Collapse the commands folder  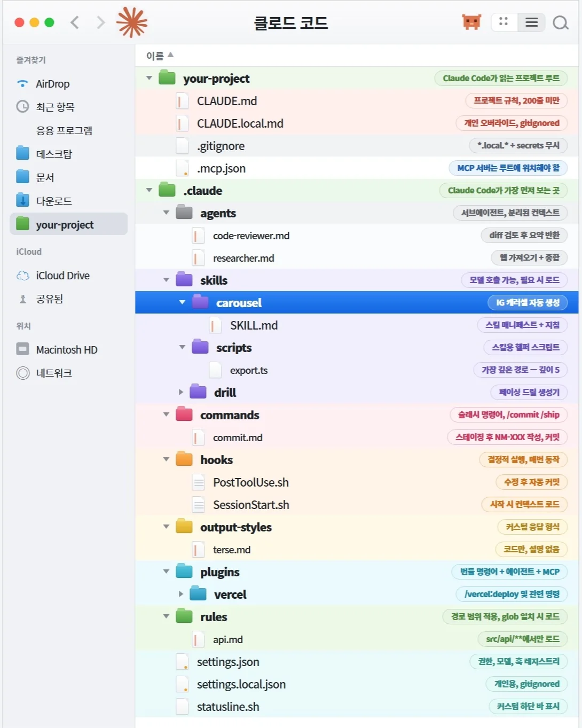pyautogui.click(x=166, y=414)
